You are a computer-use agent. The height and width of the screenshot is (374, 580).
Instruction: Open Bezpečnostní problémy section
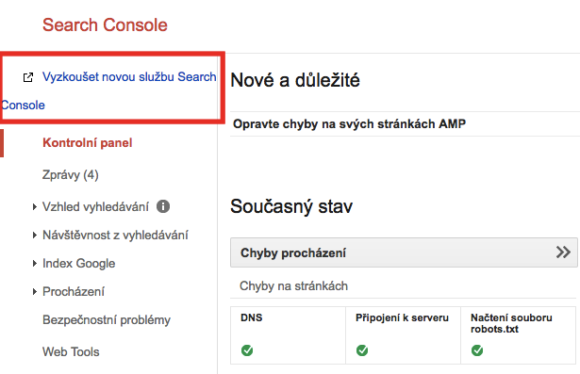(107, 320)
